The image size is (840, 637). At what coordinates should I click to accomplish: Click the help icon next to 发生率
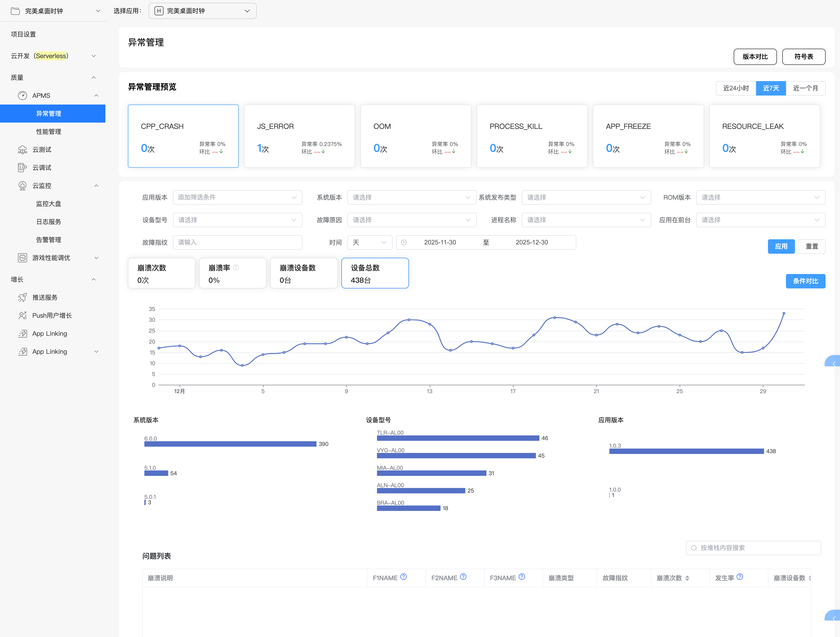740,577
